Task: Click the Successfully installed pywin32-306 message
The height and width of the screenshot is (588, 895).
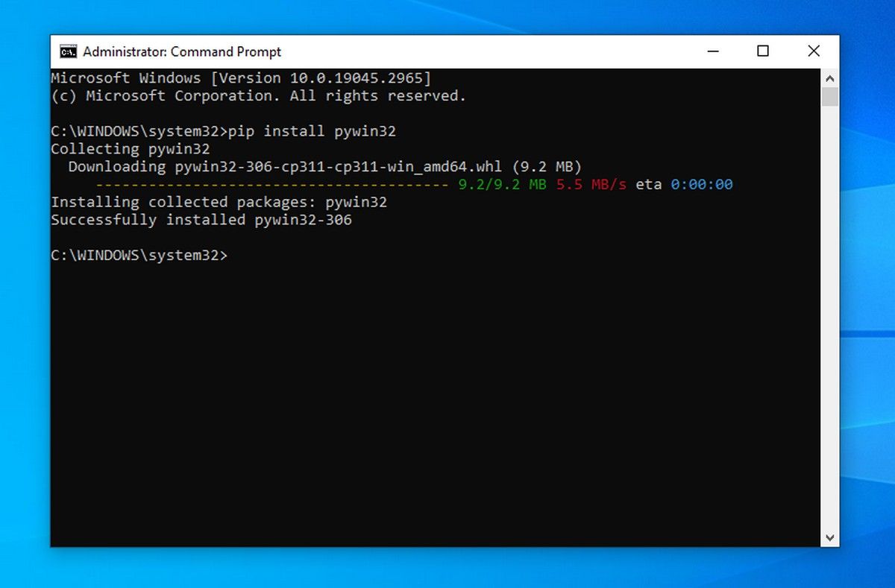Action: click(201, 220)
